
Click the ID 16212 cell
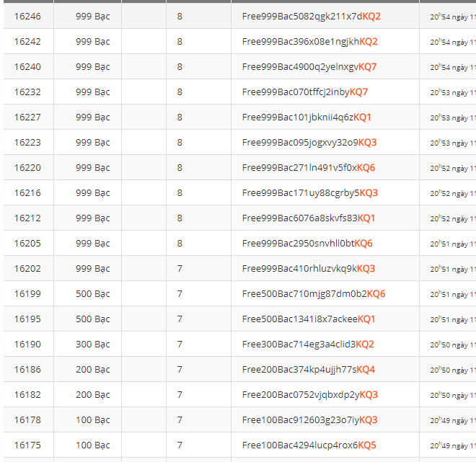(x=27, y=218)
